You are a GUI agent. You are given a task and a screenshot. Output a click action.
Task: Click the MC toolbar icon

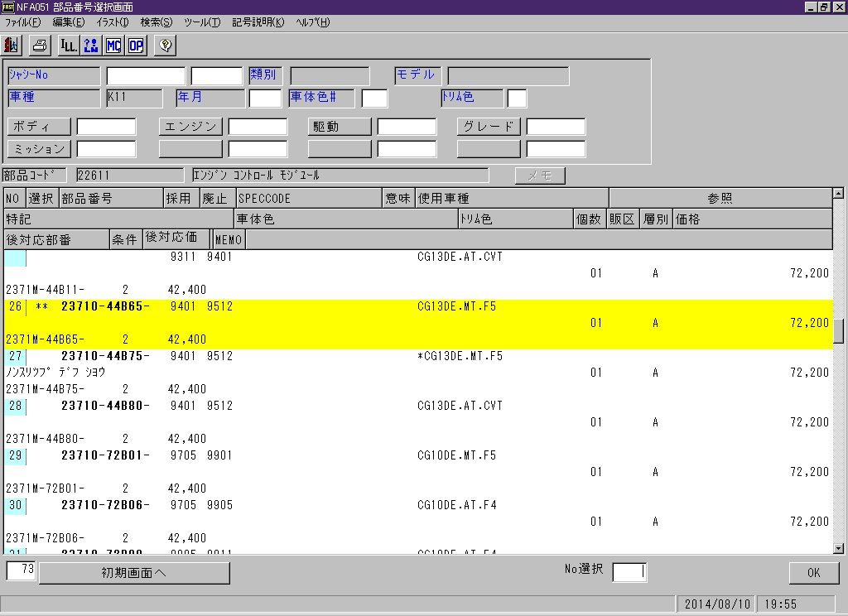click(x=113, y=45)
